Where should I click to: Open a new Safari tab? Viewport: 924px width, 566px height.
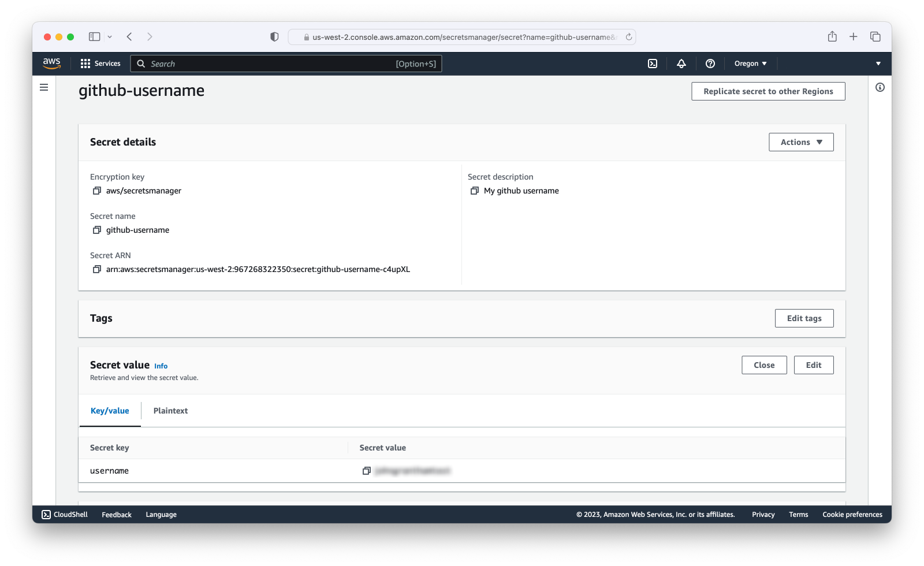pos(853,36)
